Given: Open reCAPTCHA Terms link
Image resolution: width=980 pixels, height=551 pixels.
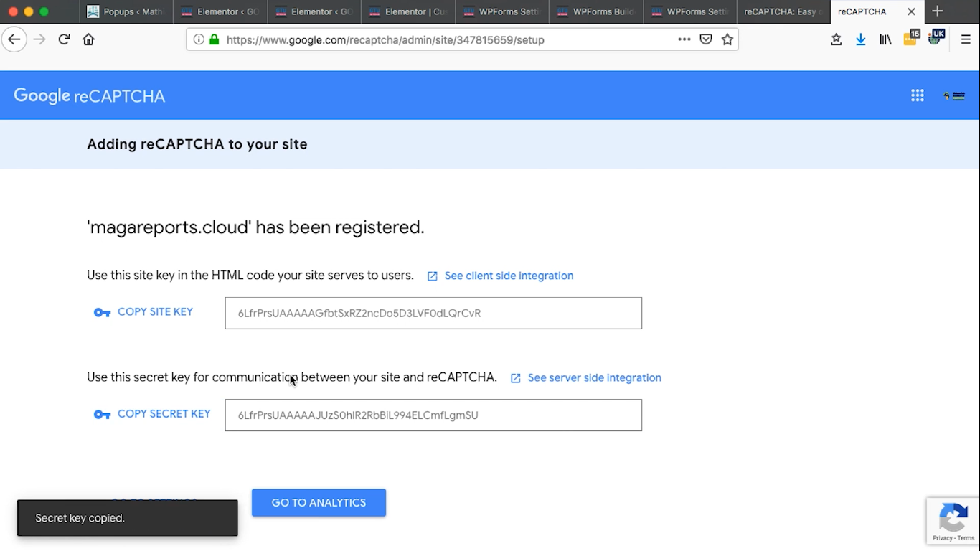Looking at the screenshot, I should [966, 538].
